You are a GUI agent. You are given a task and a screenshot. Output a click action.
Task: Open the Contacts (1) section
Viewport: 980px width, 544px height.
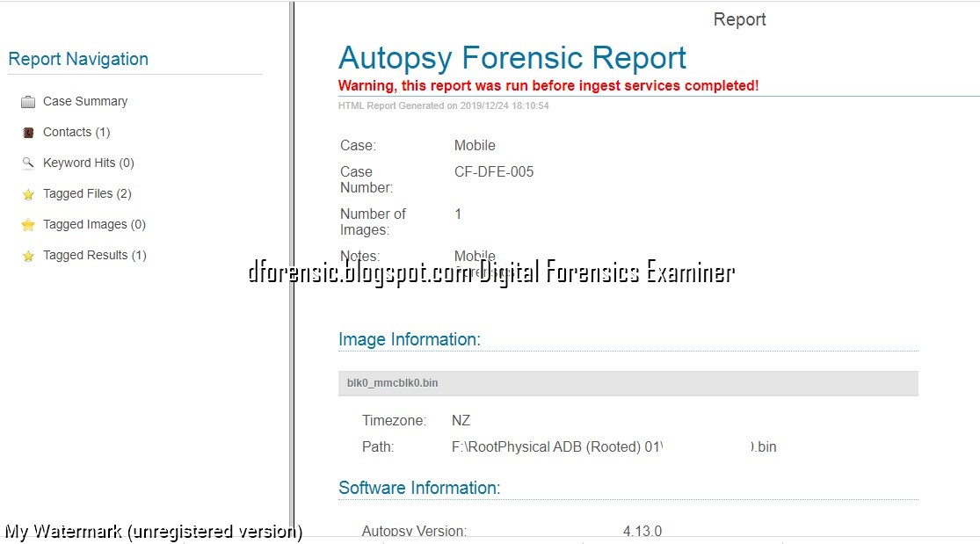click(x=76, y=132)
